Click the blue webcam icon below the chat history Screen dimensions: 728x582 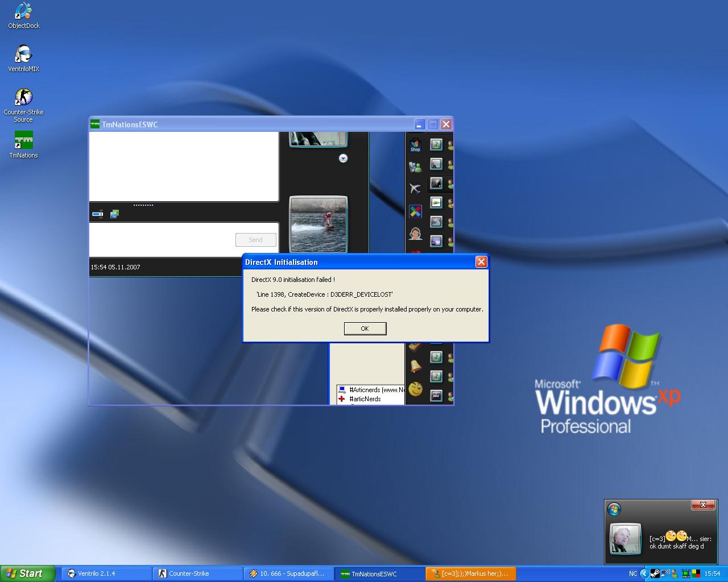click(x=98, y=214)
